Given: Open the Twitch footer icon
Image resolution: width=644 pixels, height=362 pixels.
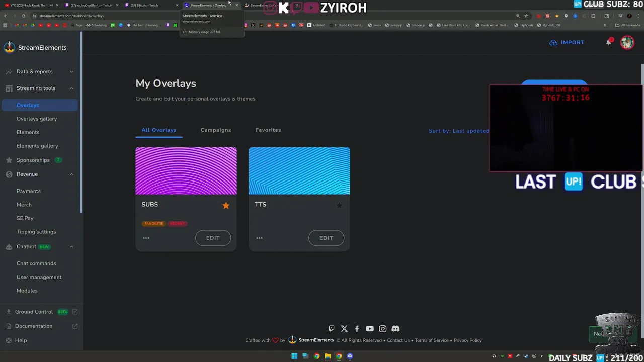Looking at the screenshot, I should (331, 329).
